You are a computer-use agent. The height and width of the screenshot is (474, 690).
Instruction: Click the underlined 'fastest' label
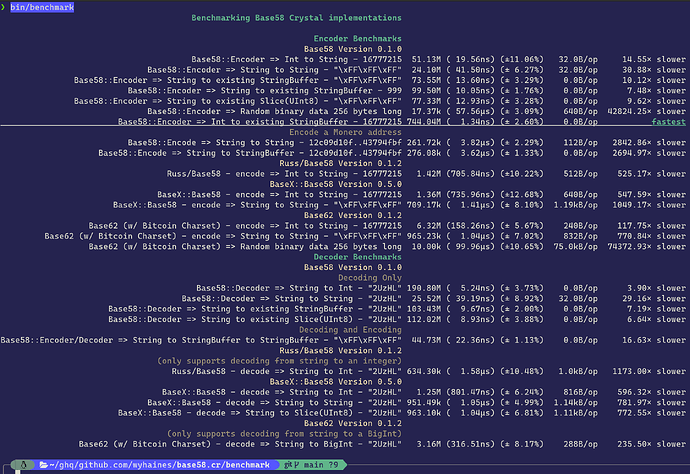668,122
